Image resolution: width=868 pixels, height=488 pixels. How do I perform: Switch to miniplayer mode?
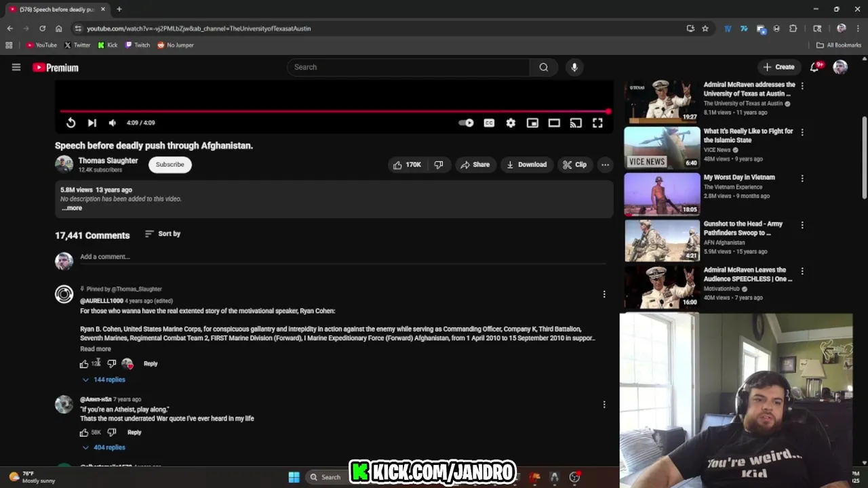coord(532,123)
